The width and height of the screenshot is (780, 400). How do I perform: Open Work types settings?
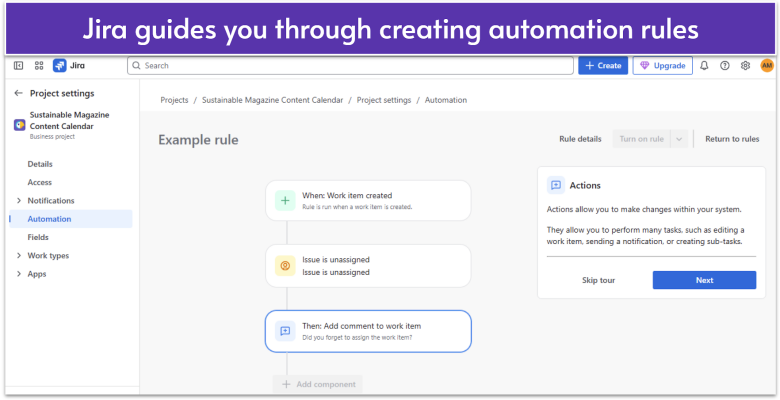coord(48,256)
